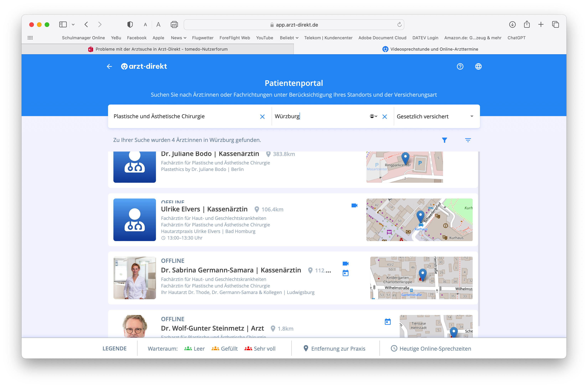Open the filter funnel icon
Viewport: 588px width, 387px height.
pos(444,140)
